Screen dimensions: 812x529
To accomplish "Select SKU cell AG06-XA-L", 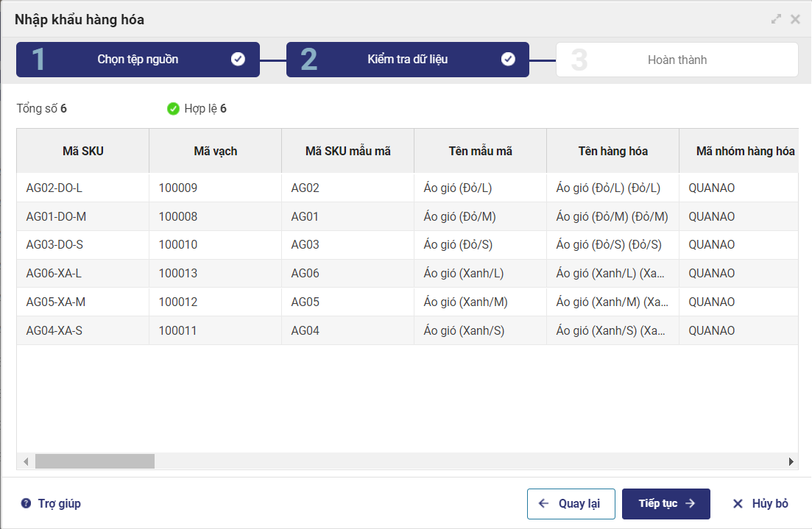I will point(83,273).
